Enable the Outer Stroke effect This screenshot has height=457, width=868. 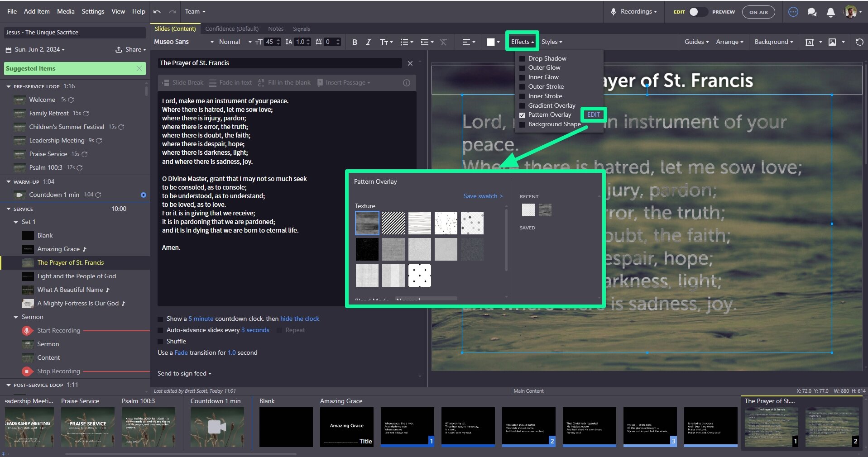[x=522, y=87]
